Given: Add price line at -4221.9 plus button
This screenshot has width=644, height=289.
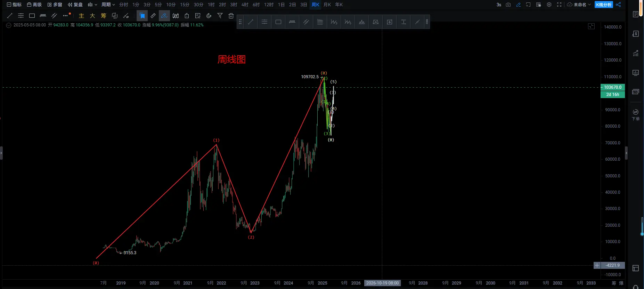Looking at the screenshot, I should tap(597, 265).
